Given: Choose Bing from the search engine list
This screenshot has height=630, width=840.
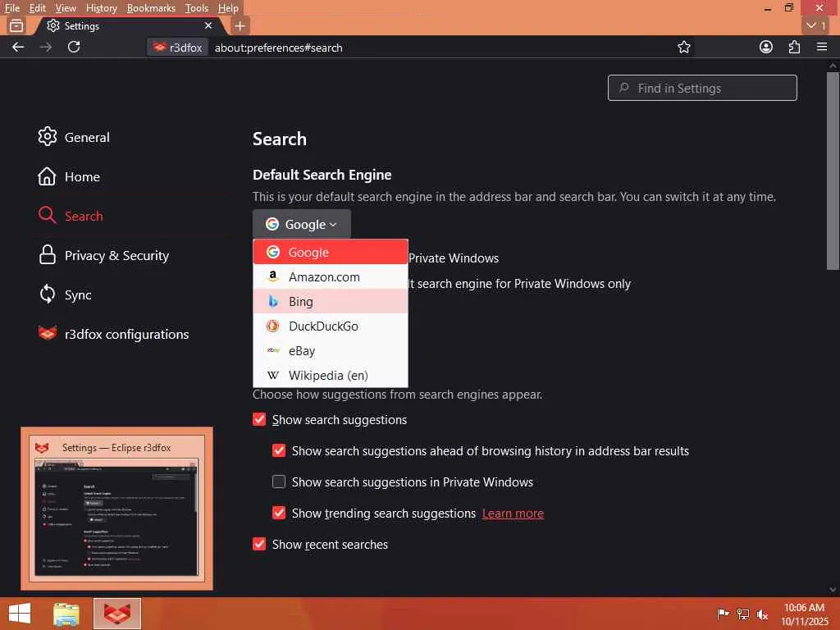Looking at the screenshot, I should (x=331, y=301).
